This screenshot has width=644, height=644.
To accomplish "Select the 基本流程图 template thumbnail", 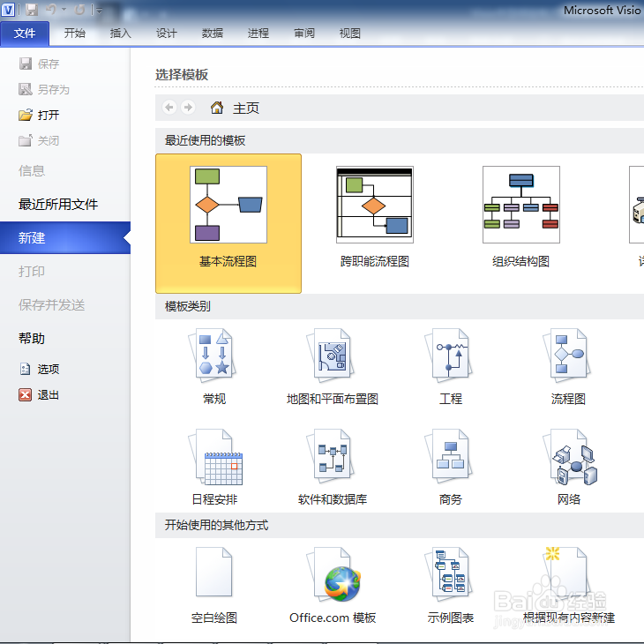I will click(x=228, y=223).
